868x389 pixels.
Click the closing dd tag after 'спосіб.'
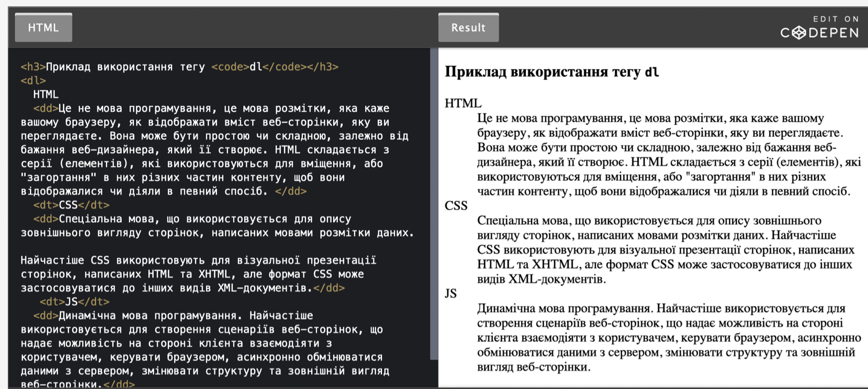click(291, 191)
